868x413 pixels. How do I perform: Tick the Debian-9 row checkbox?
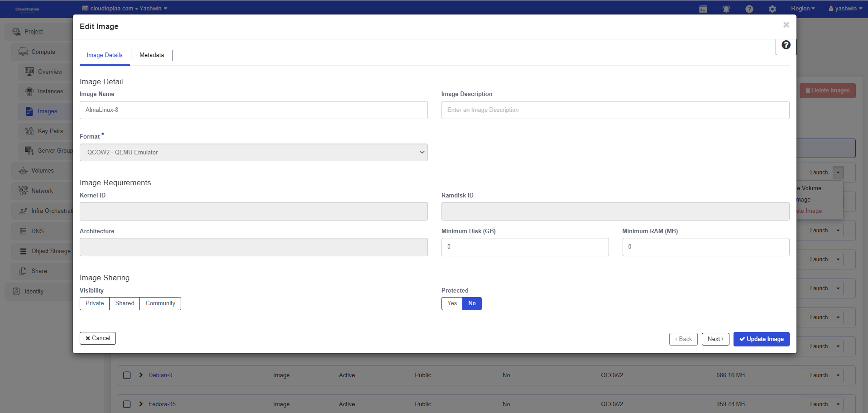click(x=127, y=375)
